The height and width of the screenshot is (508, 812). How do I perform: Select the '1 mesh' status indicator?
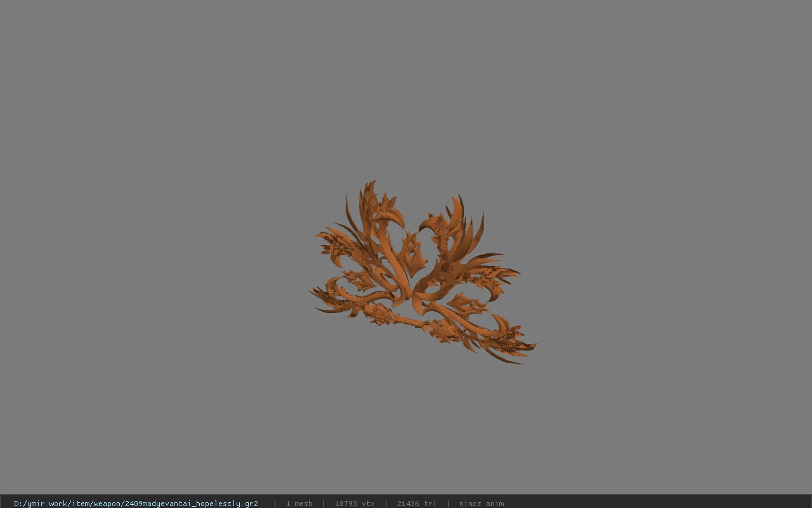299,504
